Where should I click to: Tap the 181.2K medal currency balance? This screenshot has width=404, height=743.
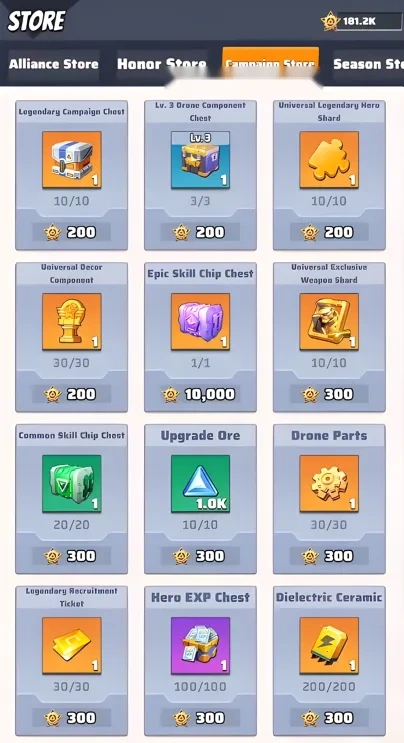(x=361, y=21)
